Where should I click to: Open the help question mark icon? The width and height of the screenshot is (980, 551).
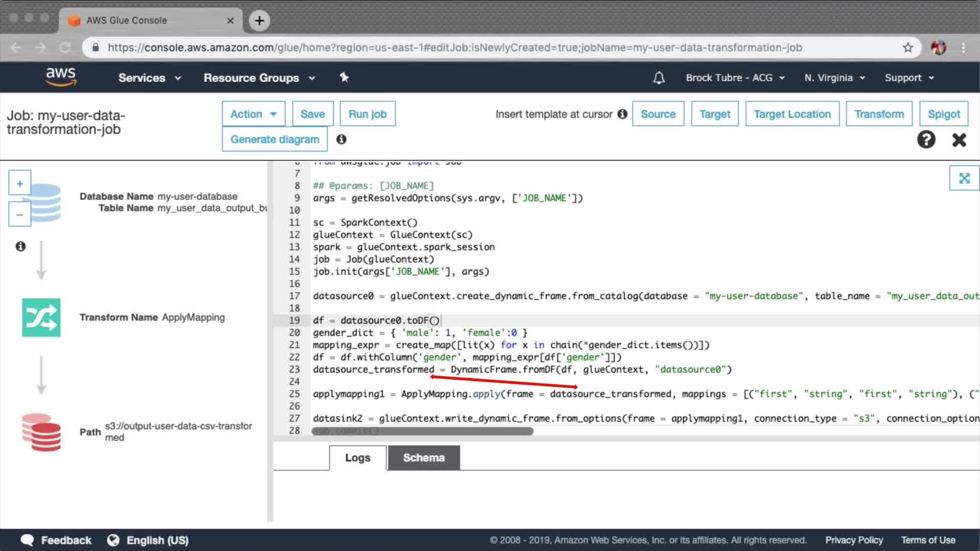tap(926, 139)
